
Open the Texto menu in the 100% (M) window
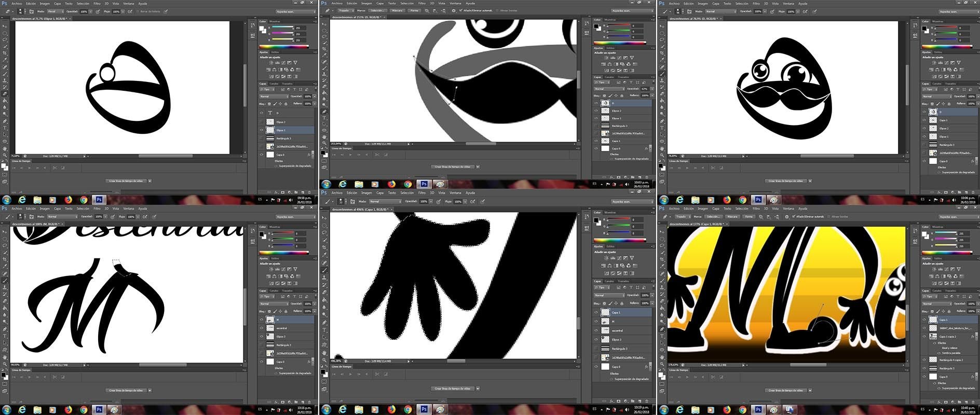pos(69,209)
